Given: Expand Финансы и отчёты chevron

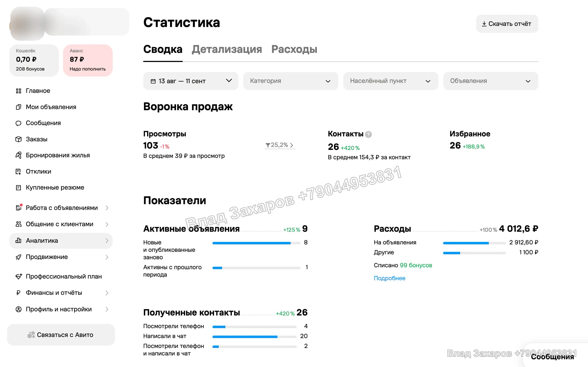Looking at the screenshot, I should coord(107,293).
